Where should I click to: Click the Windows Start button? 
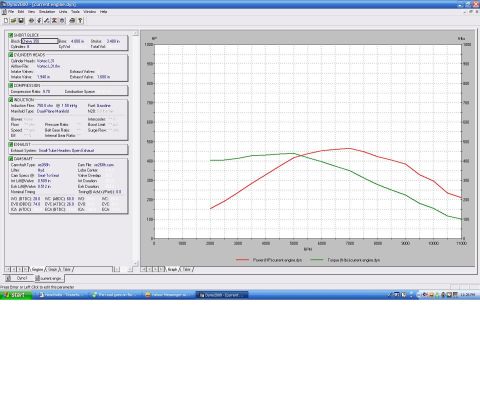[x=16, y=295]
